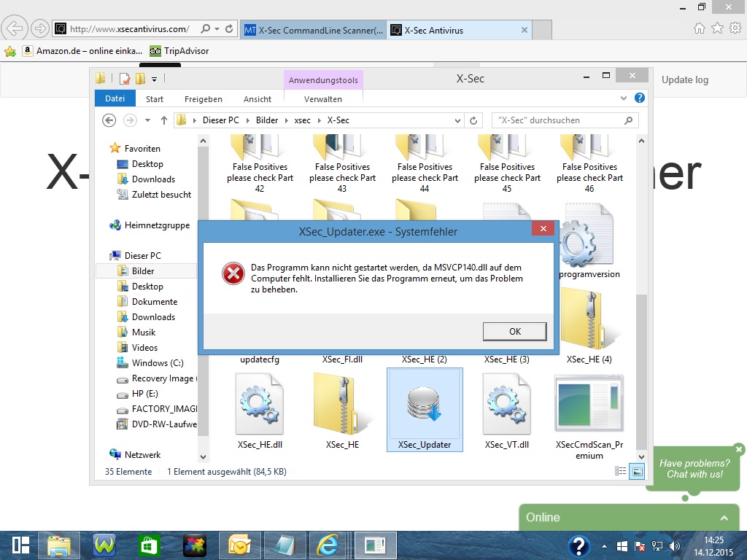Click xsec in the breadcrumb path
This screenshot has width=747, height=560.
302,120
